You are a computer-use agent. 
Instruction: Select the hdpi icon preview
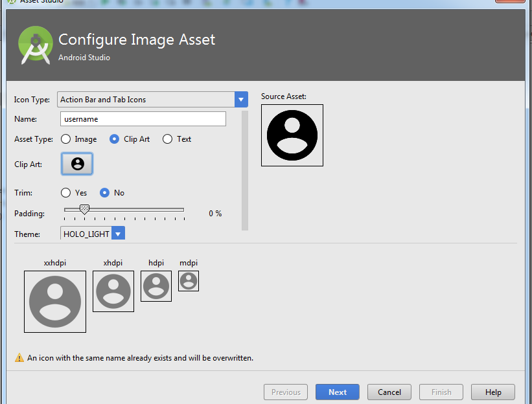(x=156, y=286)
